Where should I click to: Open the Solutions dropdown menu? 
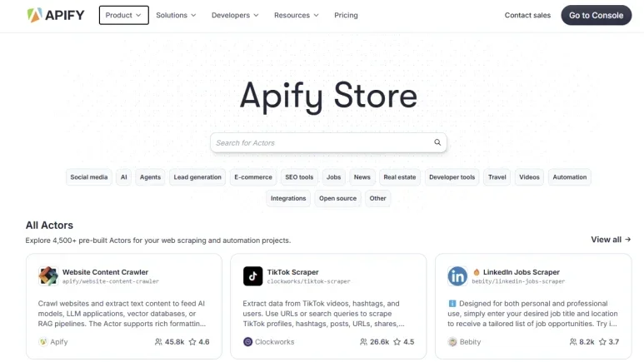(x=176, y=15)
